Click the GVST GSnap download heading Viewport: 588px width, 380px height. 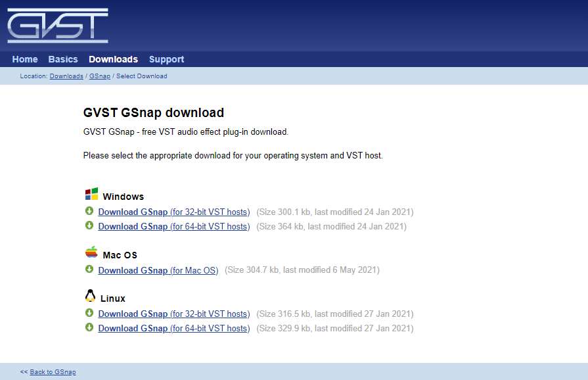point(153,112)
